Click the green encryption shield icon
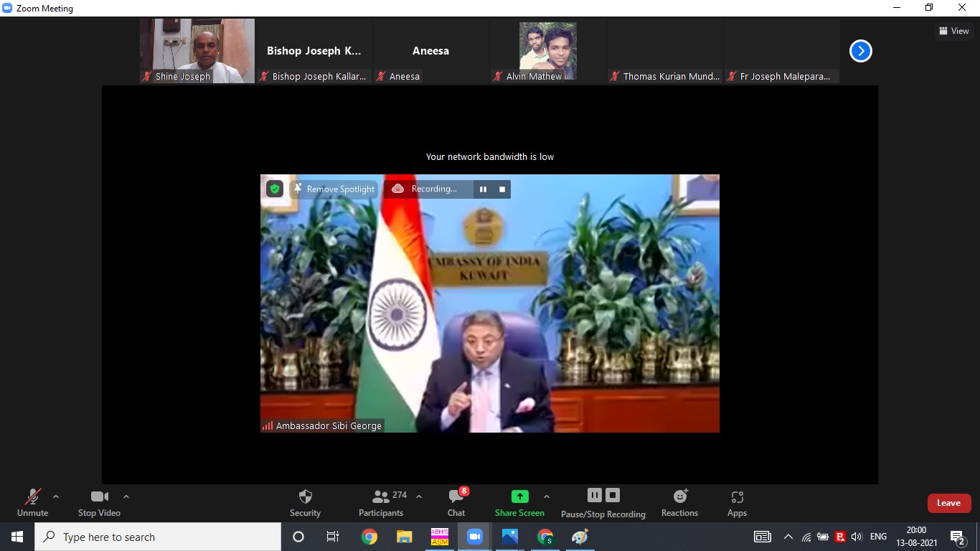Image resolution: width=980 pixels, height=551 pixels. point(275,189)
